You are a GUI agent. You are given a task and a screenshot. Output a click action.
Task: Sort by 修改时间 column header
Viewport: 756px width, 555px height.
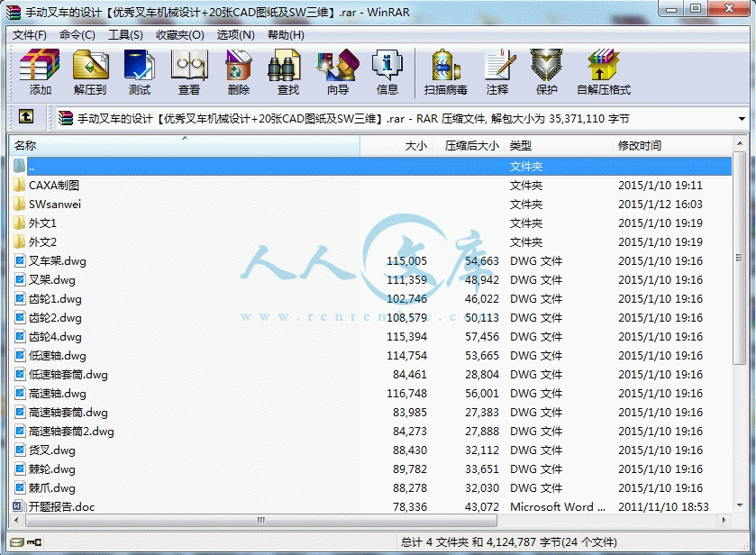(671, 146)
